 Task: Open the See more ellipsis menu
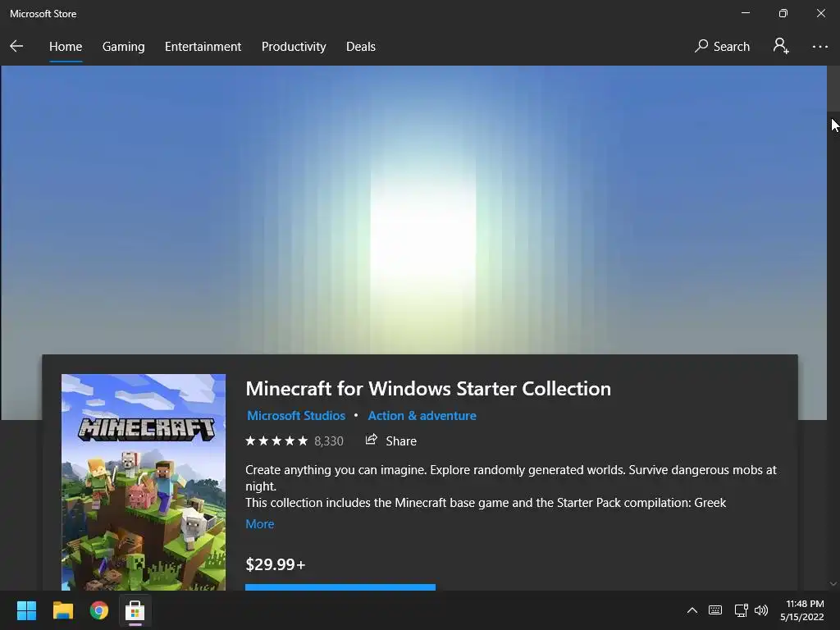pos(819,47)
